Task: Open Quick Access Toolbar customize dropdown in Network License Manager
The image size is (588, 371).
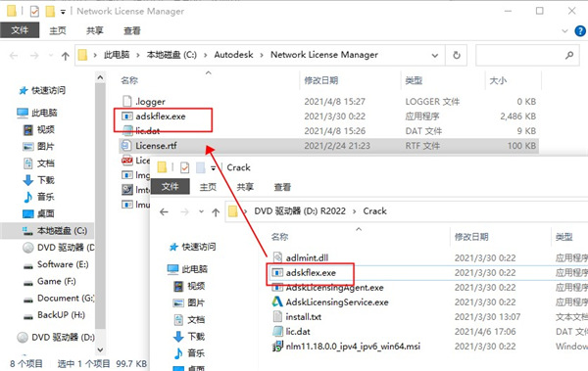Action: pos(63,12)
